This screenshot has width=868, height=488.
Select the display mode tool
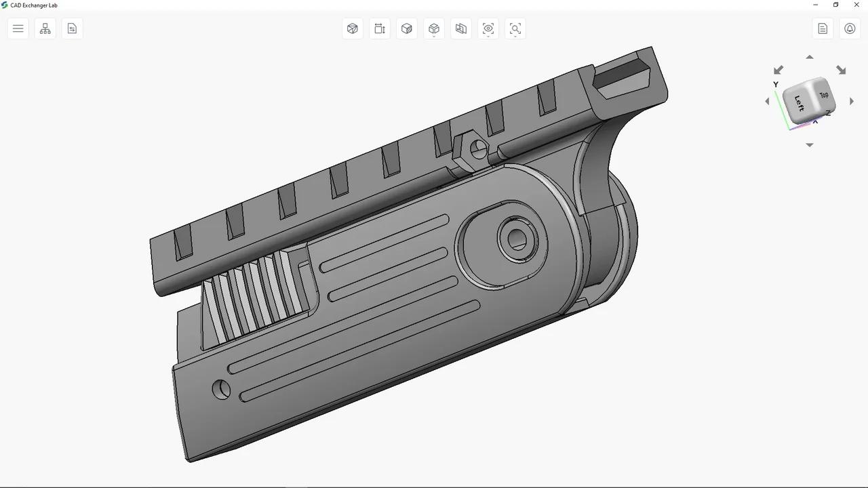pyautogui.click(x=353, y=28)
